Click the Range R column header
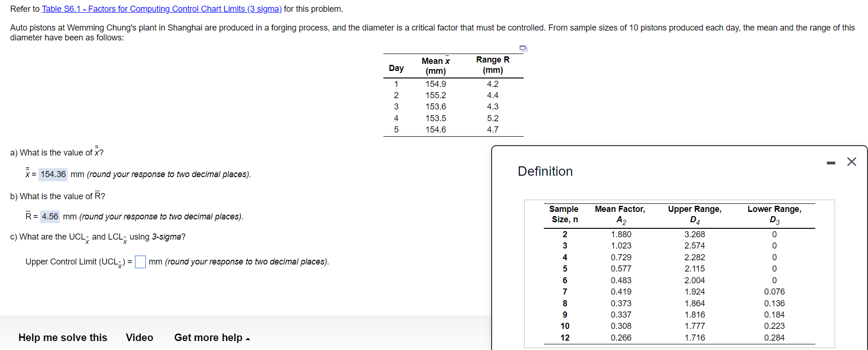Viewport: 868px width, 350px height. tap(493, 65)
